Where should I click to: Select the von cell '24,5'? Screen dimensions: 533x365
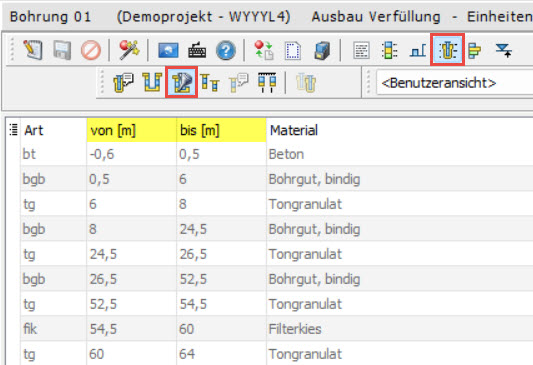click(x=132, y=254)
